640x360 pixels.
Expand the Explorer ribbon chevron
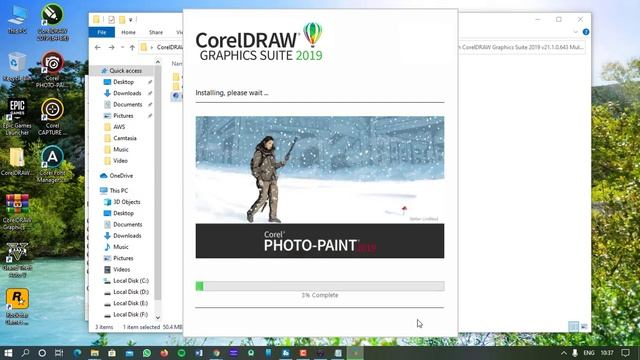(x=576, y=32)
